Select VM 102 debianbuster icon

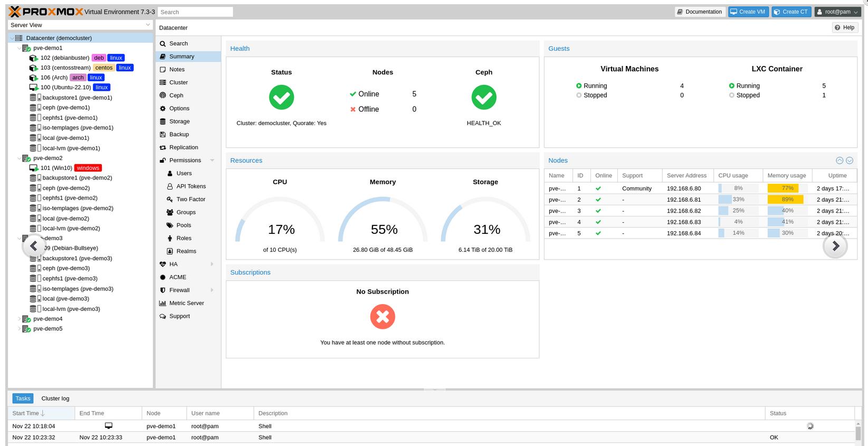[33, 58]
